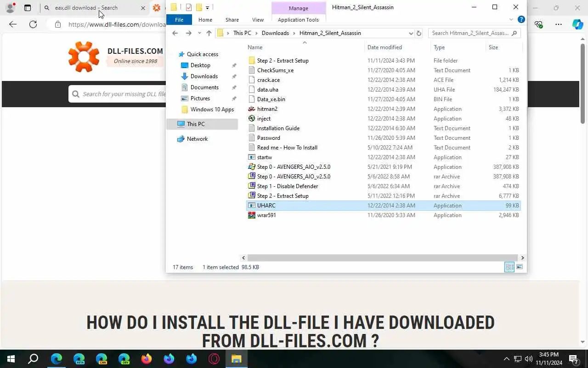Sort files by Type column
Image resolution: width=588 pixels, height=368 pixels.
click(x=458, y=47)
